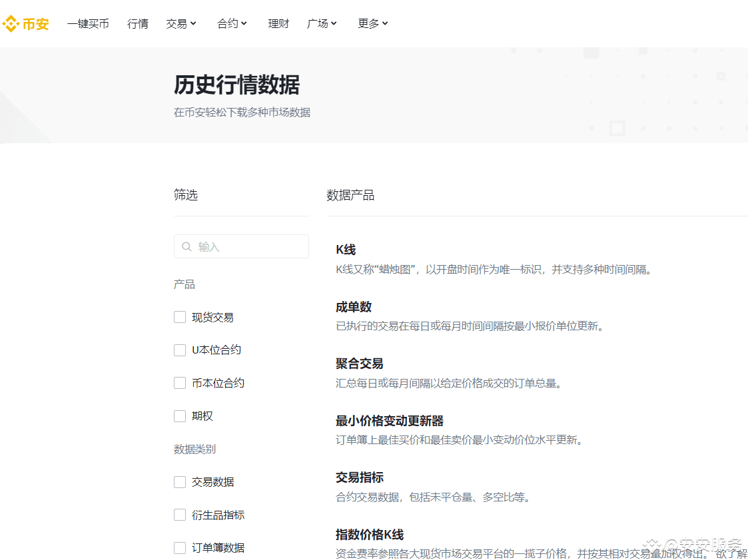This screenshot has height=560, width=748.
Task: Go to 一键买币 in the top navigation
Action: (x=88, y=23)
